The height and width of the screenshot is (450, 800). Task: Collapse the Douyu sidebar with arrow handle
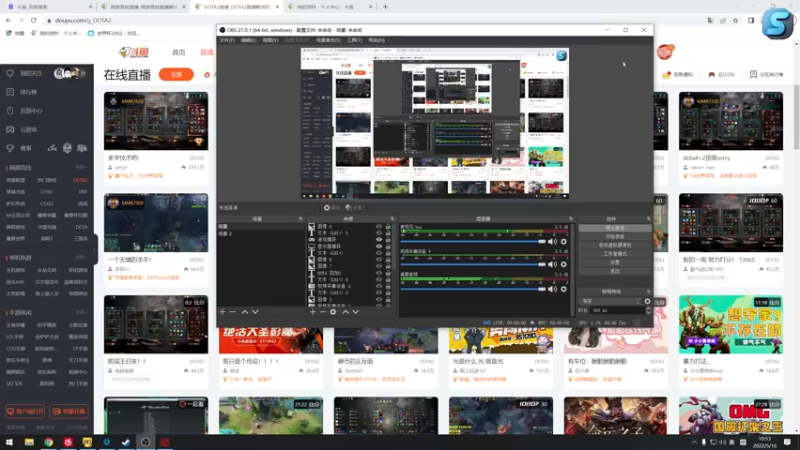[95, 251]
